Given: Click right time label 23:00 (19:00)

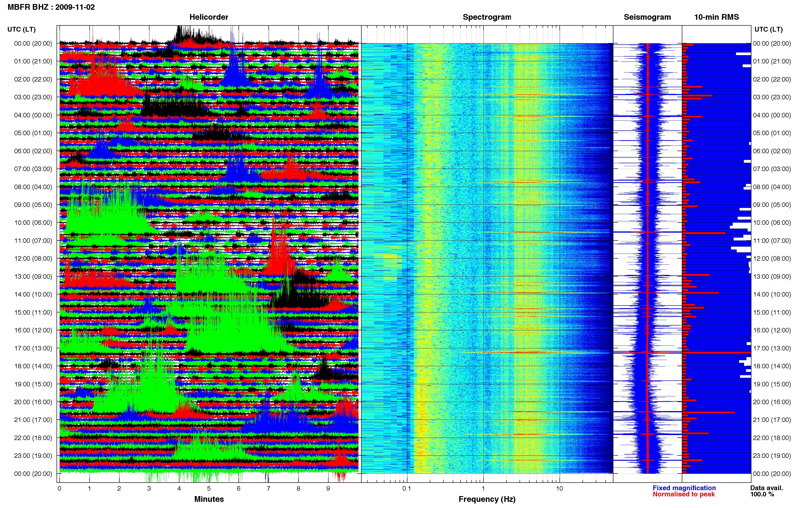Looking at the screenshot, I should pyautogui.click(x=772, y=455).
